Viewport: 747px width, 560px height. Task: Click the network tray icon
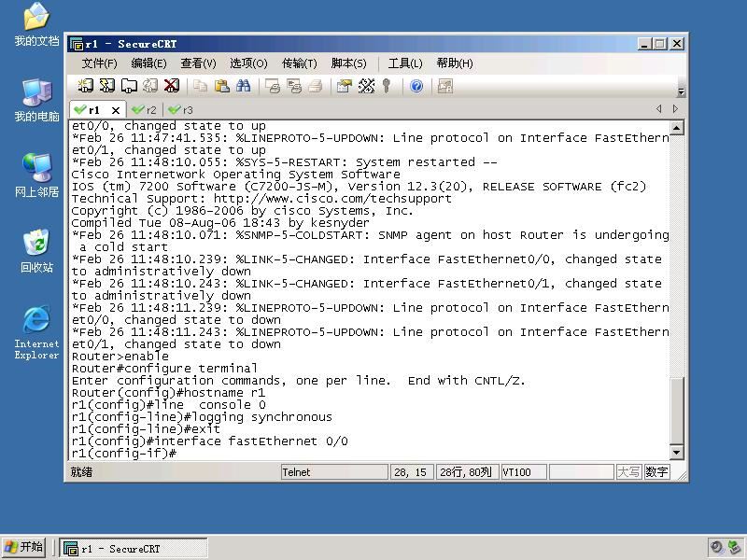[735, 548]
